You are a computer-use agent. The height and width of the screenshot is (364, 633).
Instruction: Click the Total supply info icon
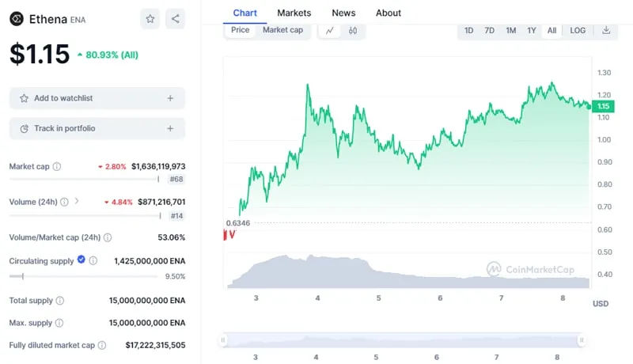point(60,301)
